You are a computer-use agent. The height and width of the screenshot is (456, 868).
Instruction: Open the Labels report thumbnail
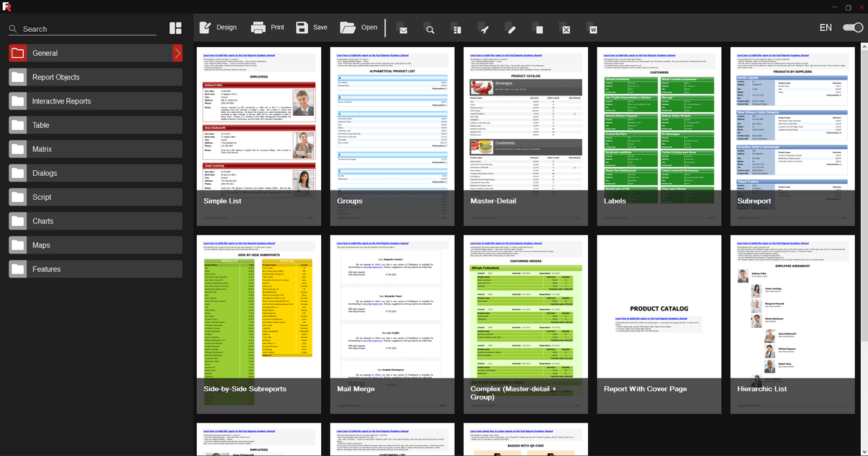click(660, 137)
